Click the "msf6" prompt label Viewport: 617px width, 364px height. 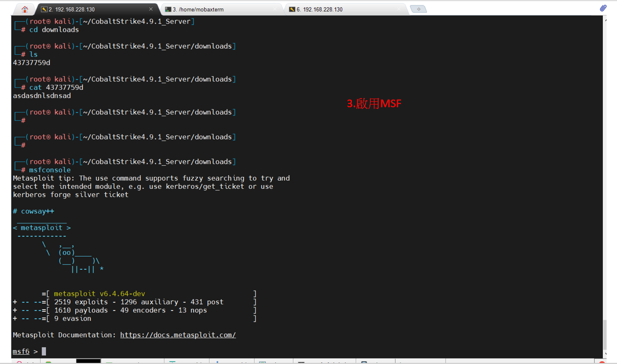21,351
